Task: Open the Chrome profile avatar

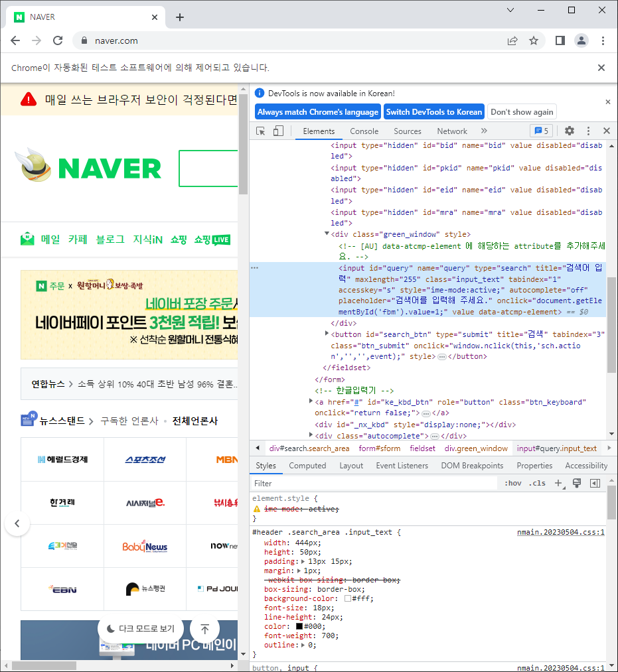Action: [x=581, y=40]
